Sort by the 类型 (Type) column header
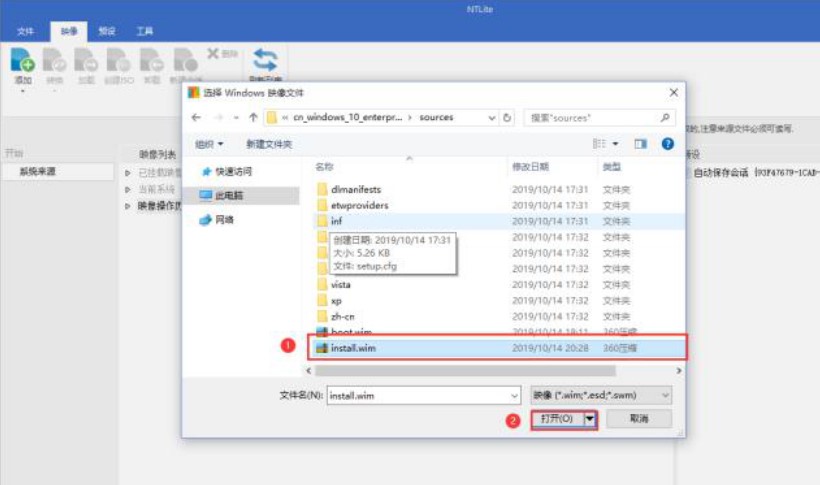Screen dimensions: 820x485 (x=611, y=166)
